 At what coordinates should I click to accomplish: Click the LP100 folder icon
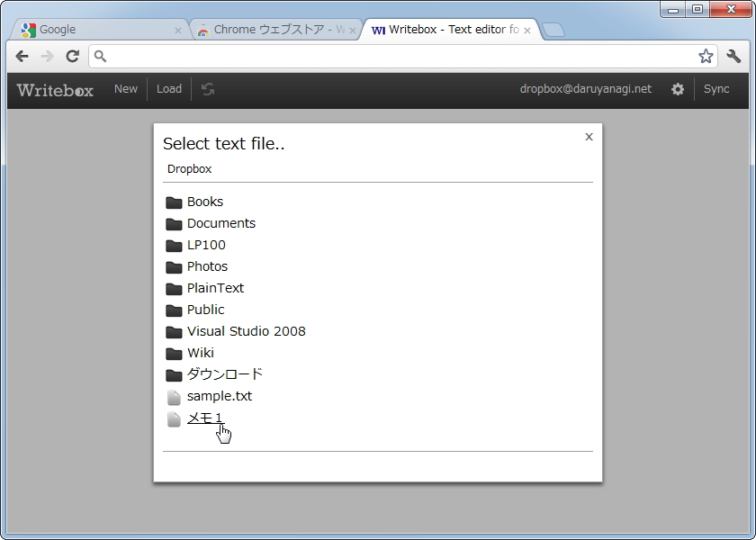174,246
